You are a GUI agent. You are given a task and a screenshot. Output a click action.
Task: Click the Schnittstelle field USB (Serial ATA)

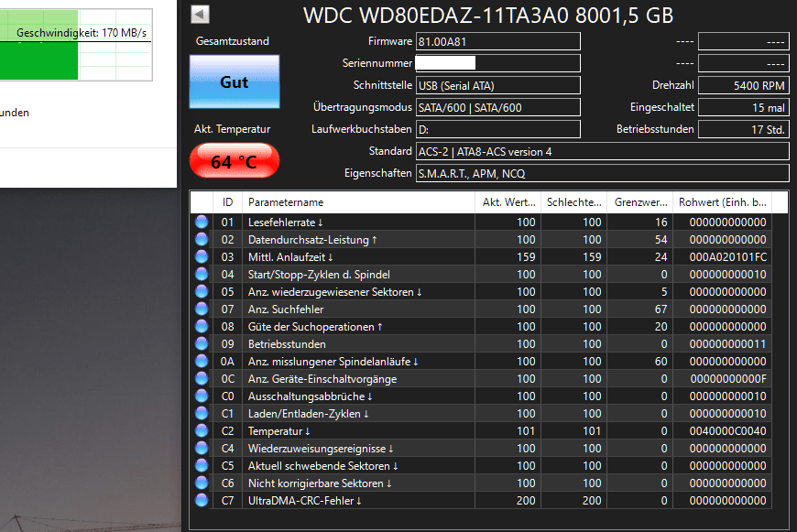498,85
